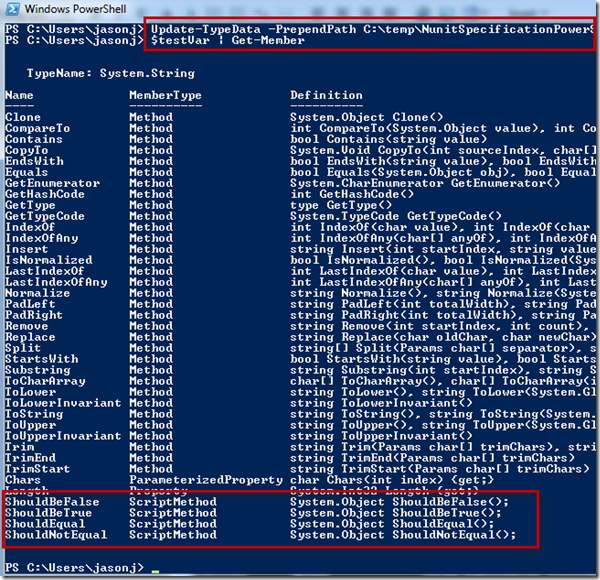Click the Windows PowerShell title text
The width and height of the screenshot is (600, 580).
tap(75, 9)
